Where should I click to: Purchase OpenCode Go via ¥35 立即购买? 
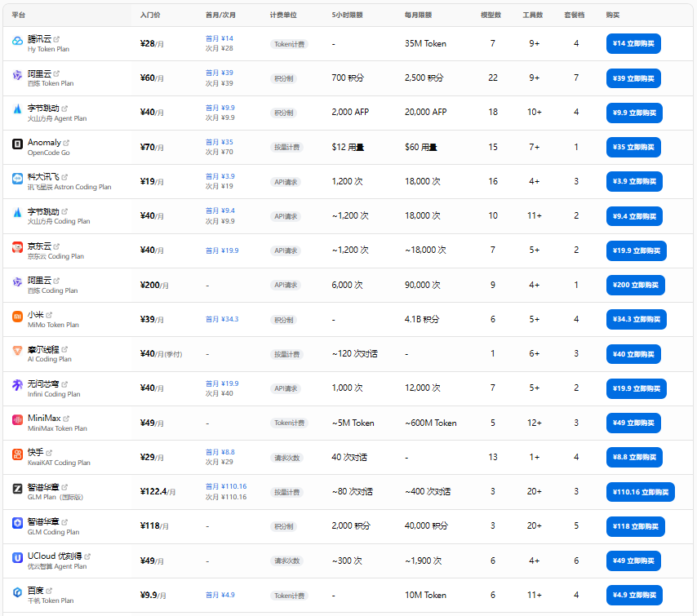click(x=633, y=147)
